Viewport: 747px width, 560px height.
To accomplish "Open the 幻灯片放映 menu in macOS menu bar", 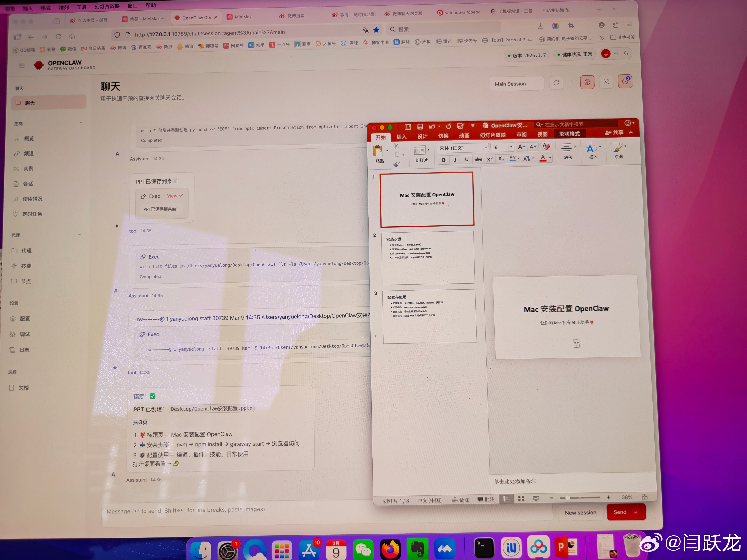I will (107, 6).
